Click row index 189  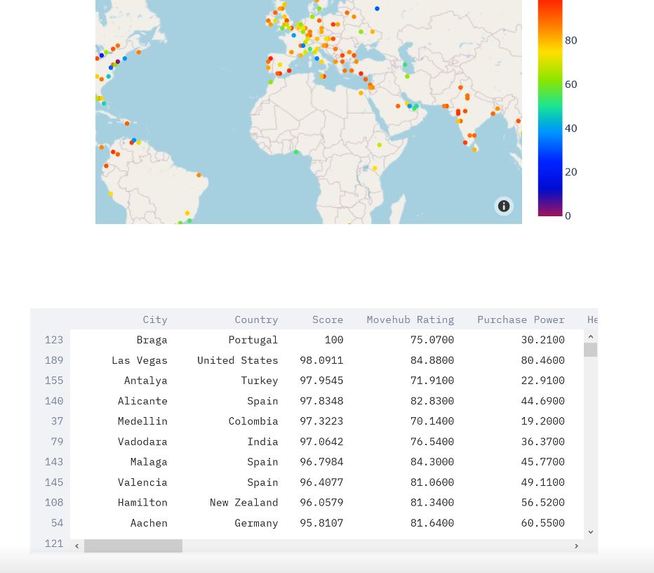coord(54,360)
